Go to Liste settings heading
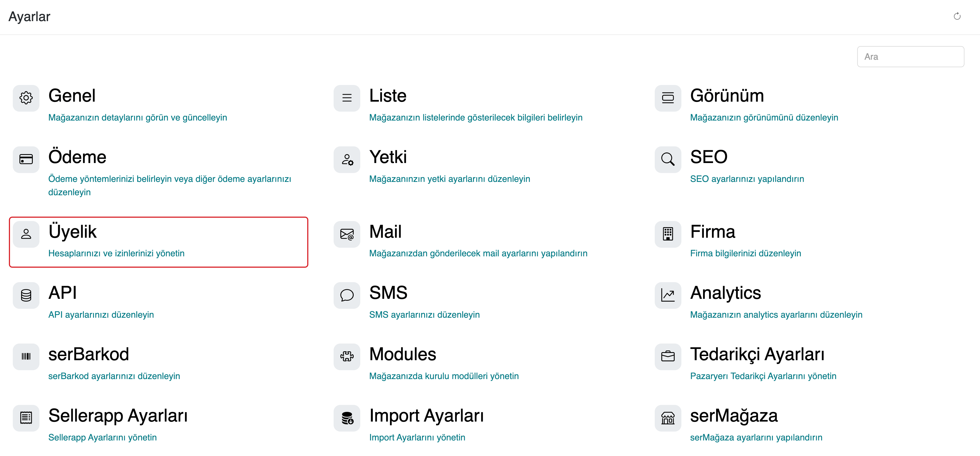Screen dimensions: 980x456 click(388, 96)
